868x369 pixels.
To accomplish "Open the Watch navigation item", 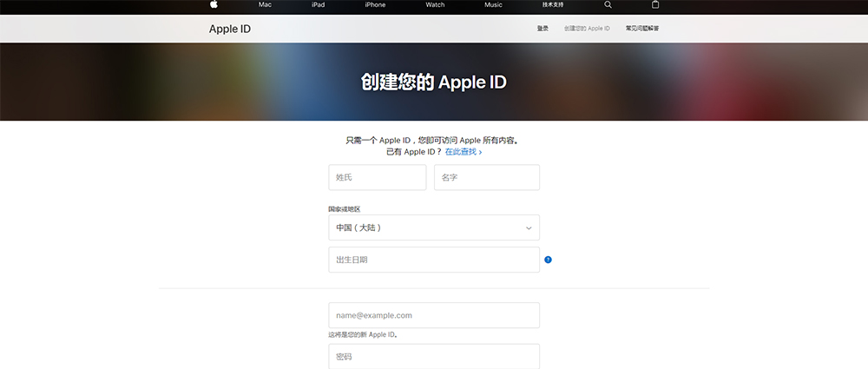I will [435, 4].
